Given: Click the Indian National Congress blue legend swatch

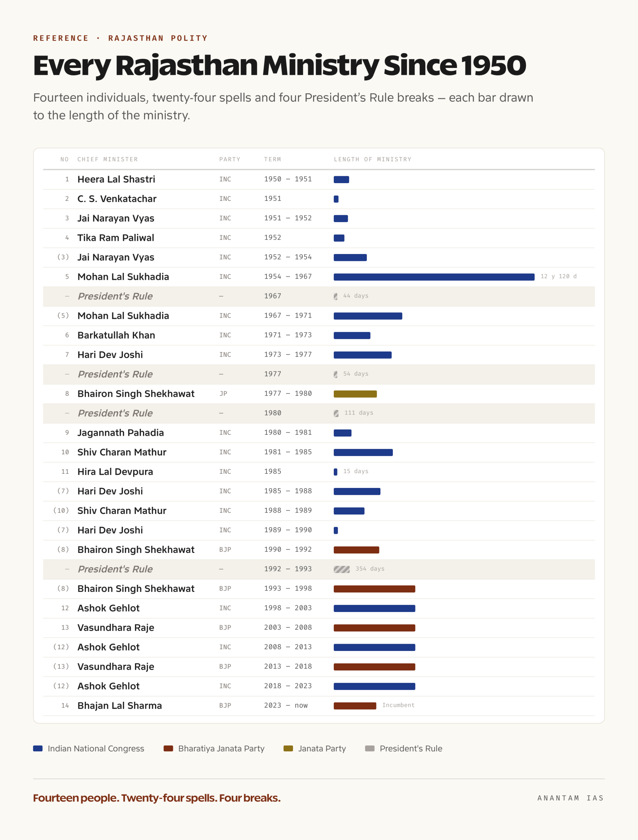Looking at the screenshot, I should (38, 748).
